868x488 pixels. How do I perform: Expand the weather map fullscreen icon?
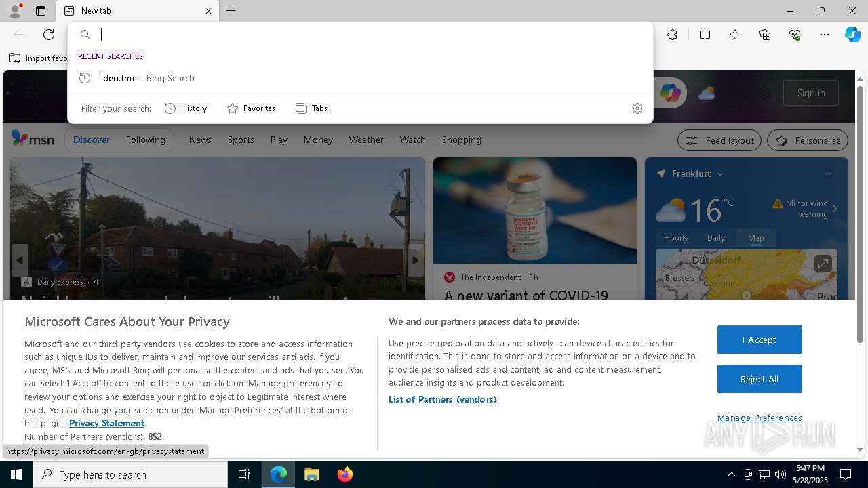(x=823, y=264)
